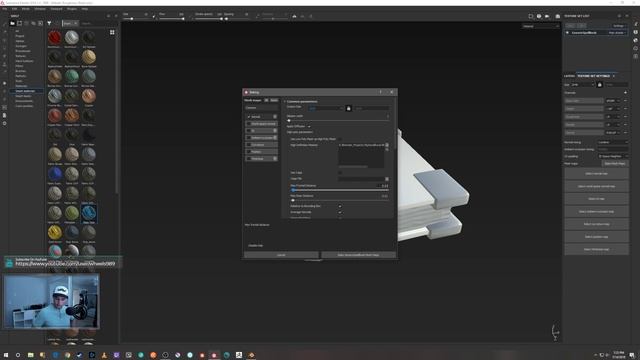Click the lock icon beside Output Size
The image size is (640, 360).
tap(348, 108)
